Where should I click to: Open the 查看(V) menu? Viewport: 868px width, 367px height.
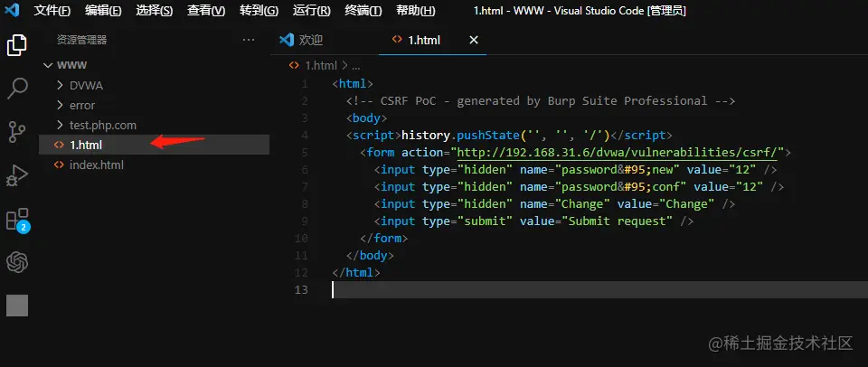point(206,11)
